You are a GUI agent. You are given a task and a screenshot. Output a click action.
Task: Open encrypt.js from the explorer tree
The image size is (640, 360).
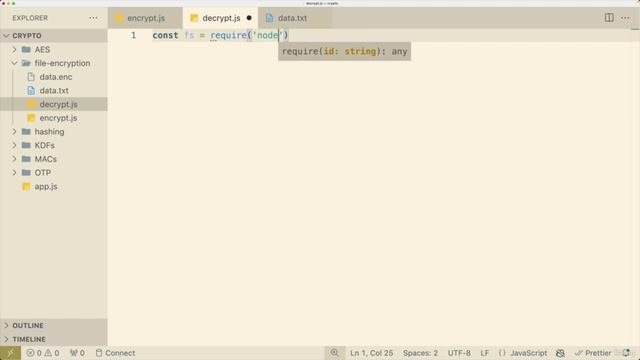[53, 118]
